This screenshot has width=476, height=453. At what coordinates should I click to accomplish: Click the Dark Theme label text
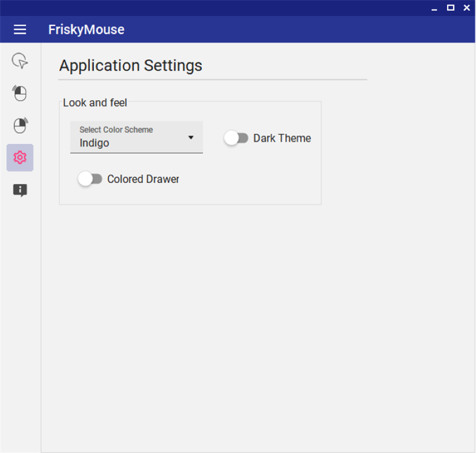point(282,138)
